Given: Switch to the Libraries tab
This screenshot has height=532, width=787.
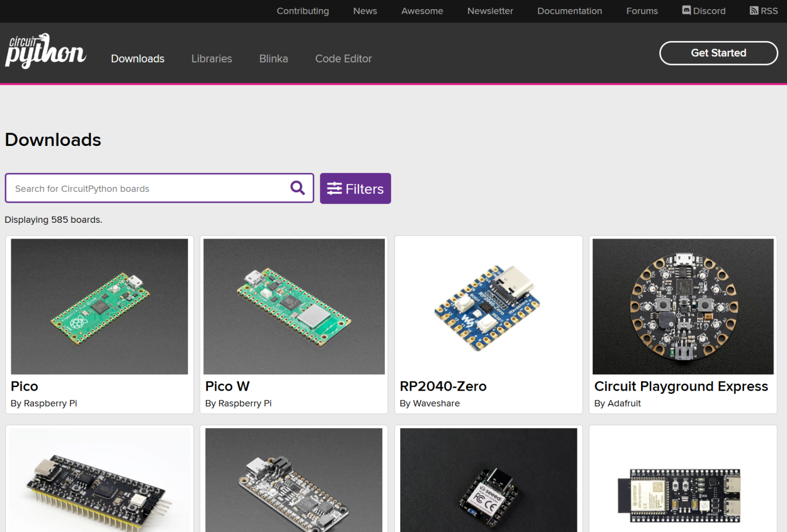Looking at the screenshot, I should click(212, 58).
